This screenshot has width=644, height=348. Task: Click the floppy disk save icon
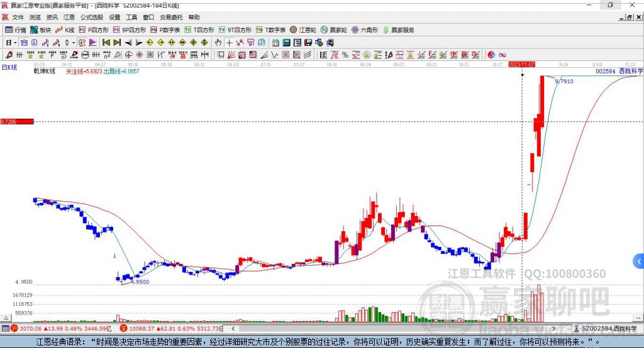coord(308,43)
